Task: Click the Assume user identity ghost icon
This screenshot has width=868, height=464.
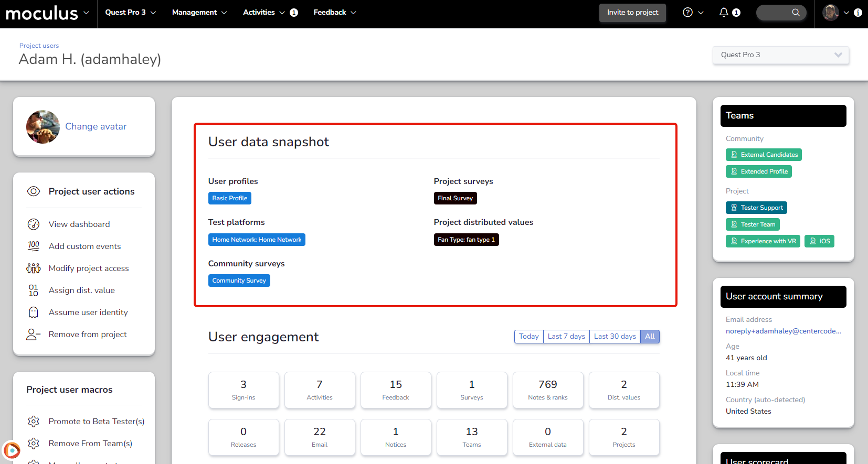Action: coord(34,312)
